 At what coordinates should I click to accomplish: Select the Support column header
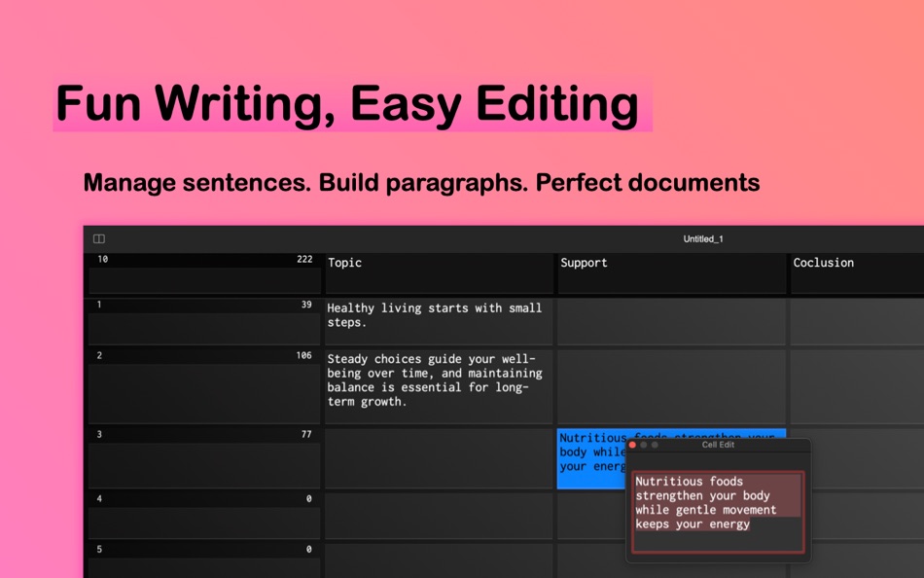tap(672, 273)
